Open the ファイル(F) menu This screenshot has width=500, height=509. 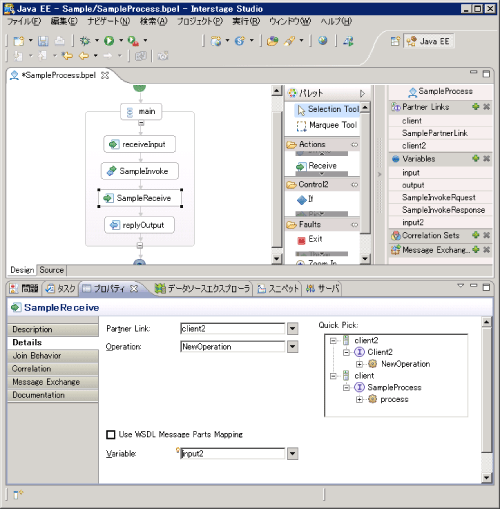(24, 22)
